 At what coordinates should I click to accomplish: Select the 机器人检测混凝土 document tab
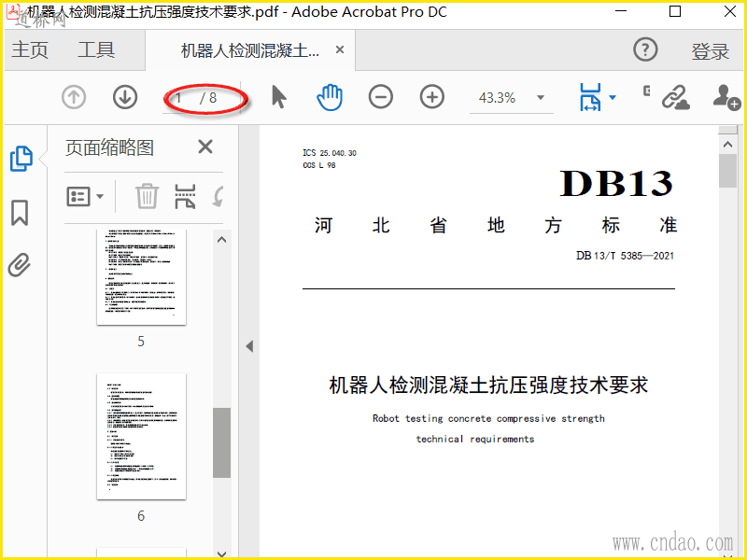point(249,50)
